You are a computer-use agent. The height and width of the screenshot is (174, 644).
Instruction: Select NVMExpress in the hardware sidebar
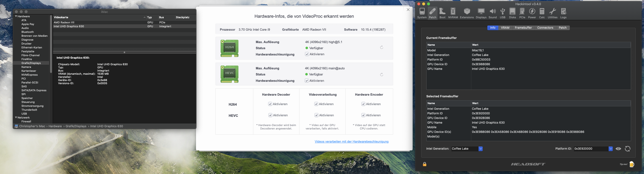[30, 75]
